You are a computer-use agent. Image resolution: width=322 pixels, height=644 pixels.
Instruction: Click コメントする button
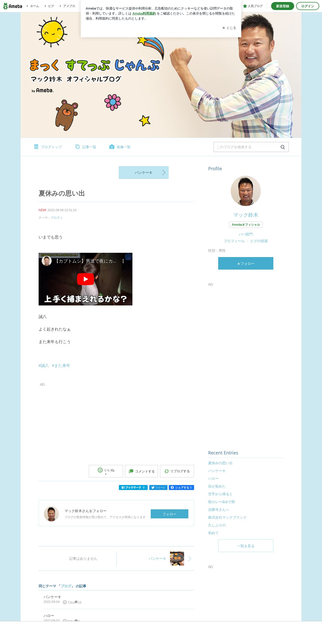pyautogui.click(x=141, y=471)
